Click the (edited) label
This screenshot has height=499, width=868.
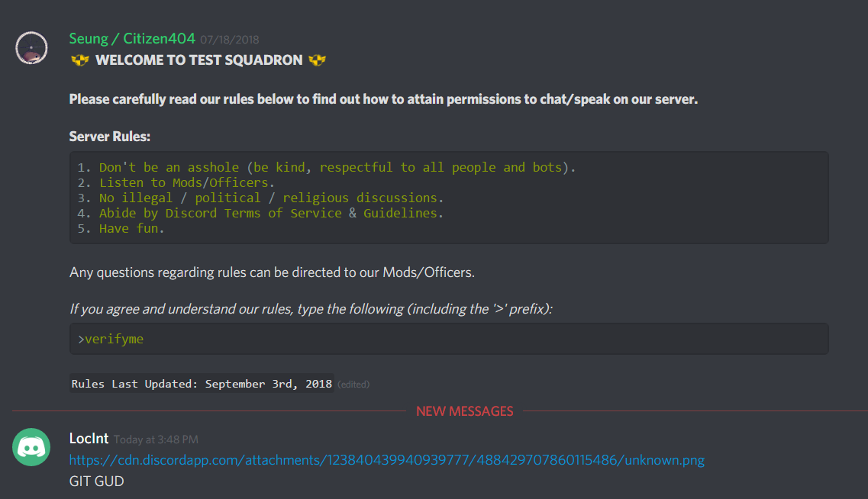click(x=353, y=385)
